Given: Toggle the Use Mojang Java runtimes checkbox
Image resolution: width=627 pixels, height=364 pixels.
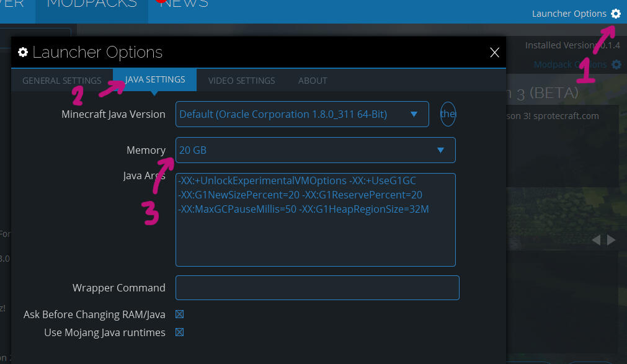Looking at the screenshot, I should pyautogui.click(x=180, y=332).
